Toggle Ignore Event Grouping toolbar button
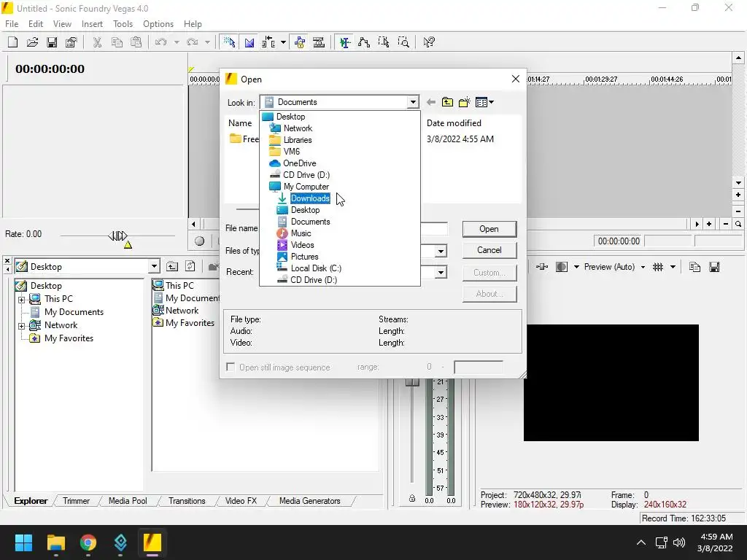The image size is (747, 560). [x=320, y=42]
